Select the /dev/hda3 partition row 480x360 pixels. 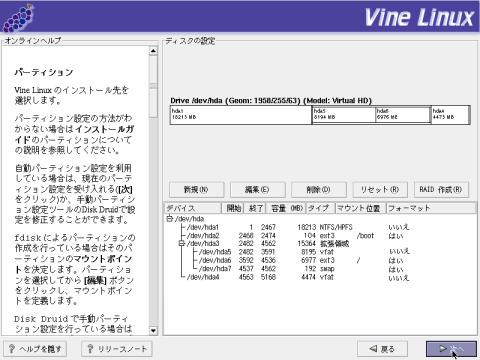pyautogui.click(x=320, y=244)
